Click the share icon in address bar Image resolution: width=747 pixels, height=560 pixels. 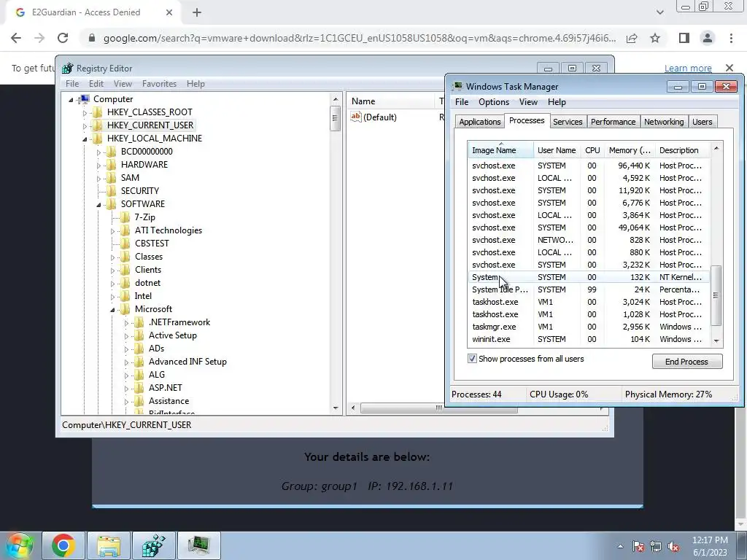coord(632,38)
